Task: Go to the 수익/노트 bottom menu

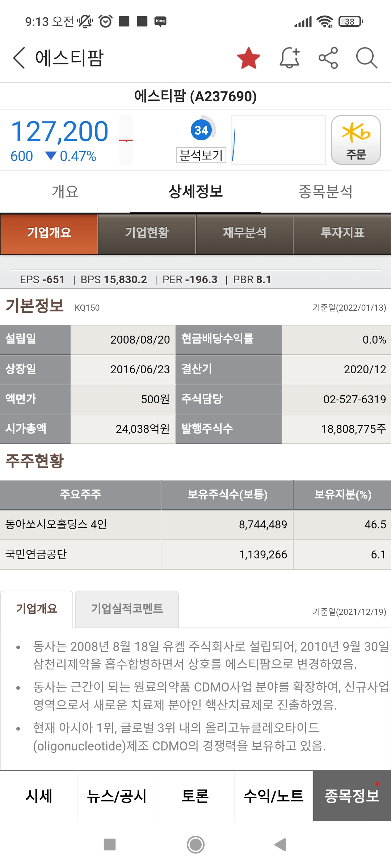Action: (273, 796)
